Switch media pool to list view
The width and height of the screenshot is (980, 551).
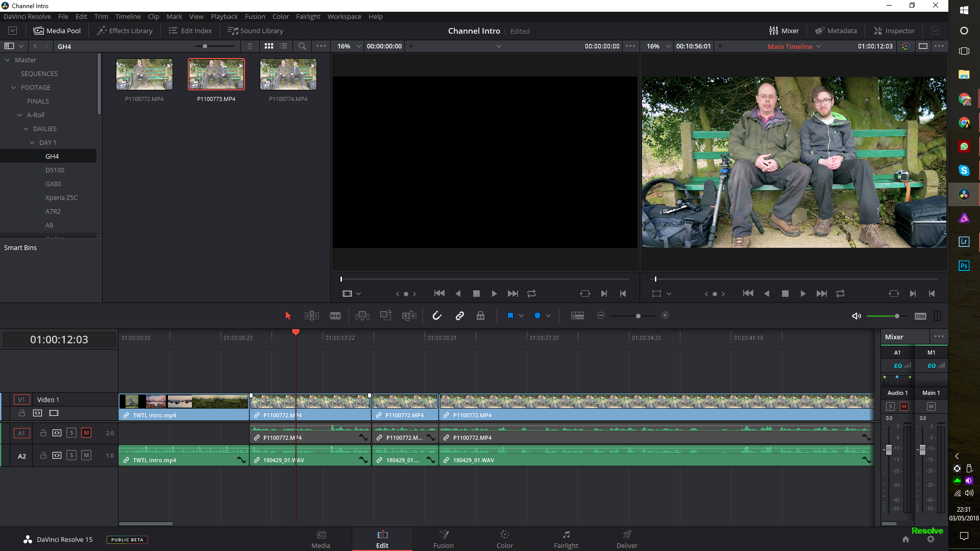coord(283,46)
